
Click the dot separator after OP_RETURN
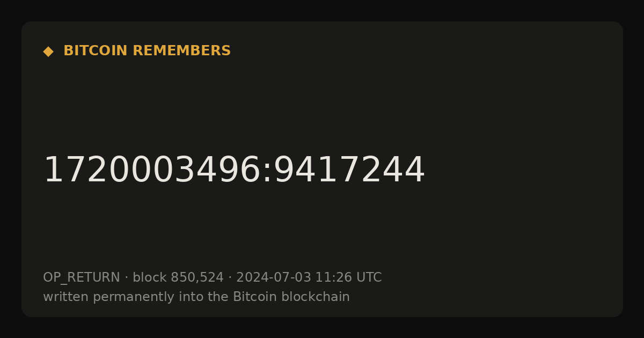point(127,278)
